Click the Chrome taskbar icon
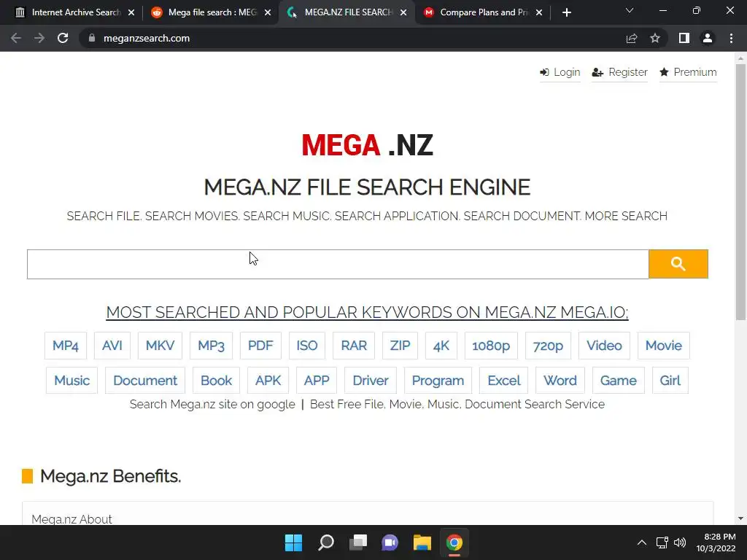Screen dimensions: 747x560 tap(454, 542)
